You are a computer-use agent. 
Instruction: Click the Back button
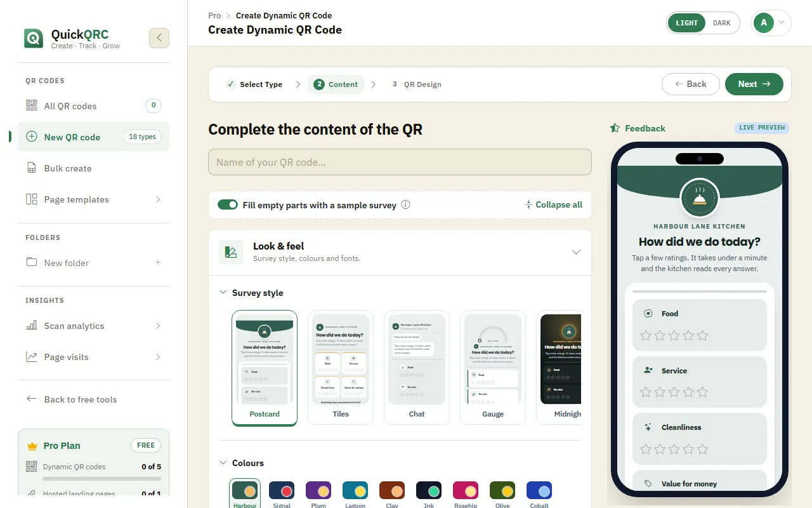(x=691, y=84)
